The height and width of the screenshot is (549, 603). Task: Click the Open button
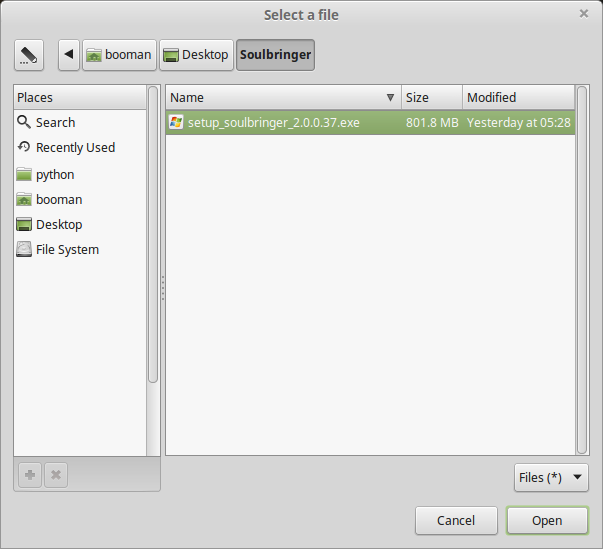[547, 521]
